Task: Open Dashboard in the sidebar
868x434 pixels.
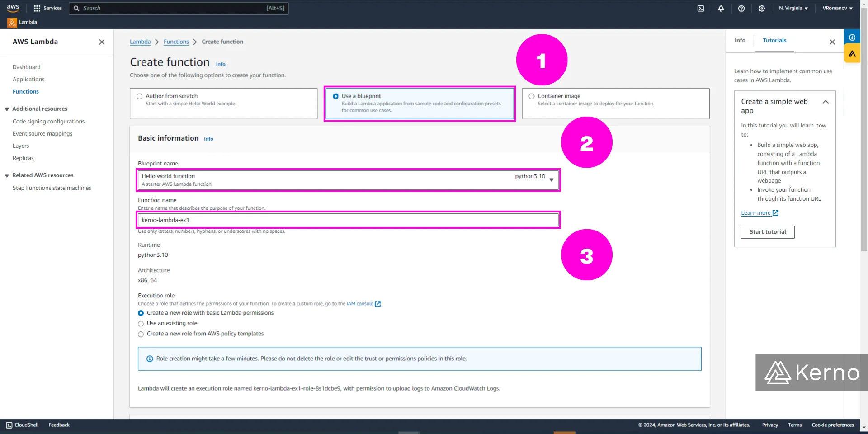Action: tap(27, 67)
